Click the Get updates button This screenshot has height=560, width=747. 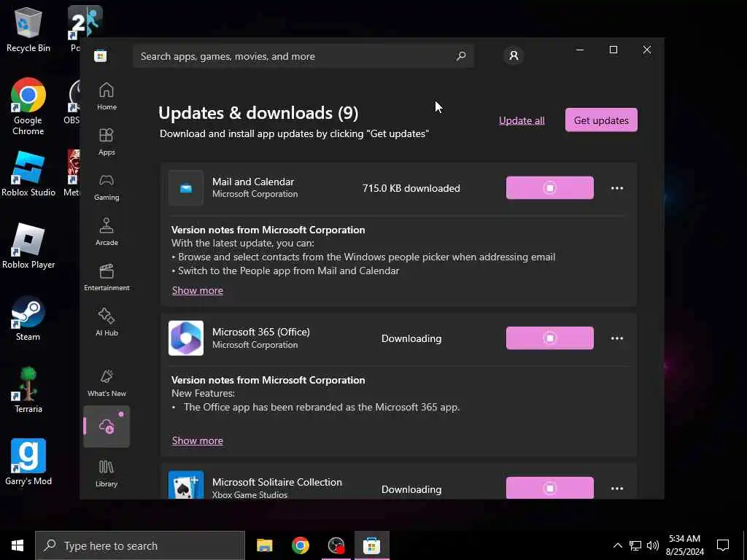[601, 120]
